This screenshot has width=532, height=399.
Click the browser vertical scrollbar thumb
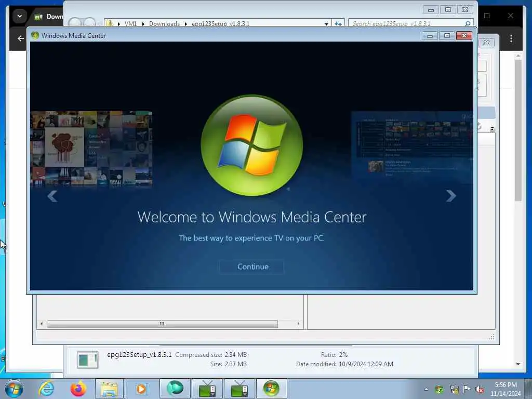pos(518,130)
